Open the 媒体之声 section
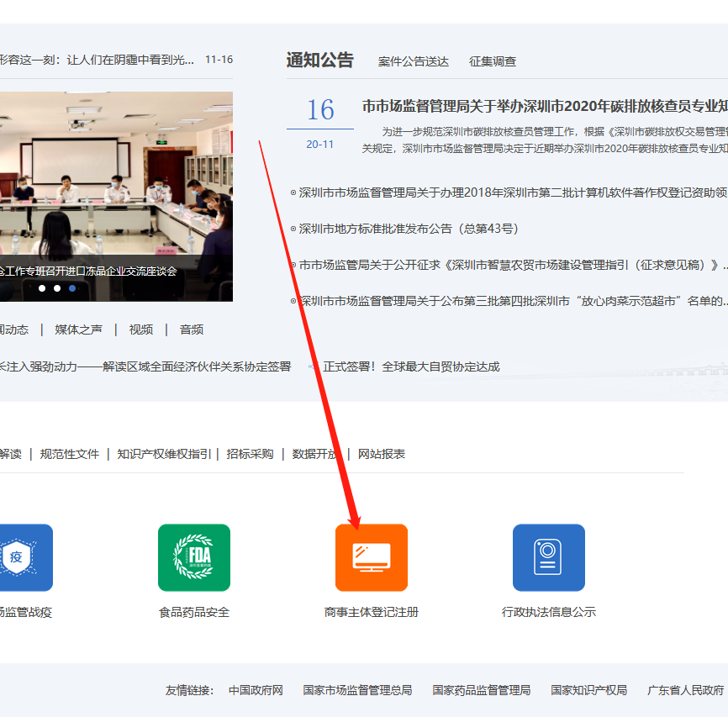The image size is (728, 717). (x=78, y=329)
